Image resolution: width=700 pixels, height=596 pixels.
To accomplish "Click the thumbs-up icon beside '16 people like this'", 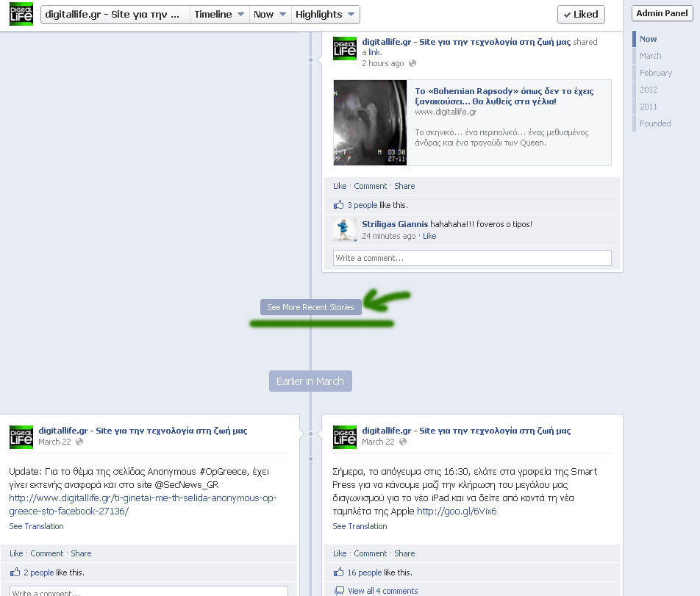I will pyautogui.click(x=338, y=572).
